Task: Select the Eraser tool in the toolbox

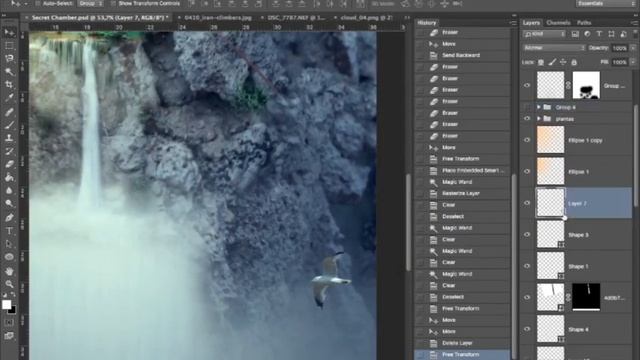Action: click(9, 164)
